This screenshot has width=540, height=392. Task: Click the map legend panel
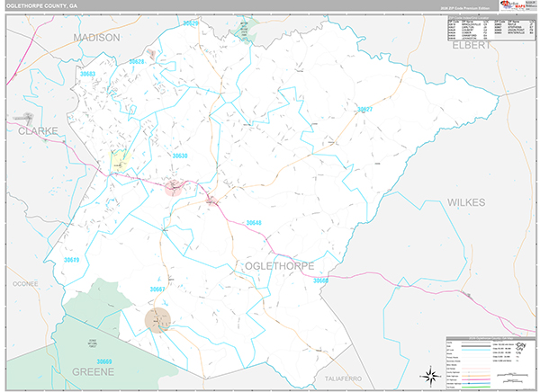490,363
